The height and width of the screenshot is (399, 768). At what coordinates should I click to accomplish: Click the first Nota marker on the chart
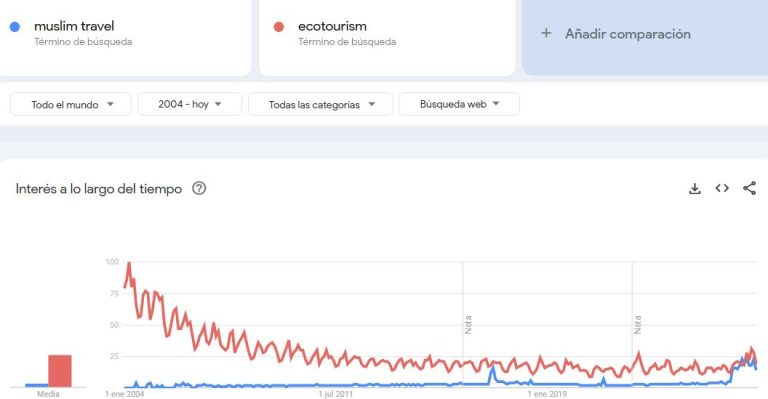[468, 325]
